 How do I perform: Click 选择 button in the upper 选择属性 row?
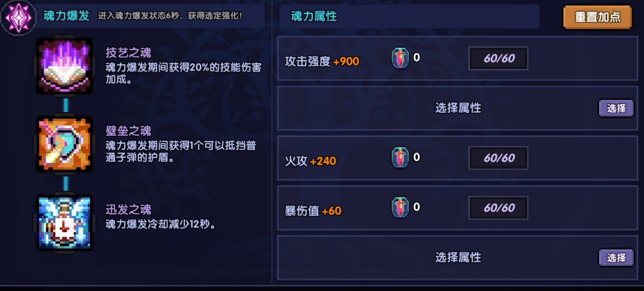pyautogui.click(x=616, y=108)
